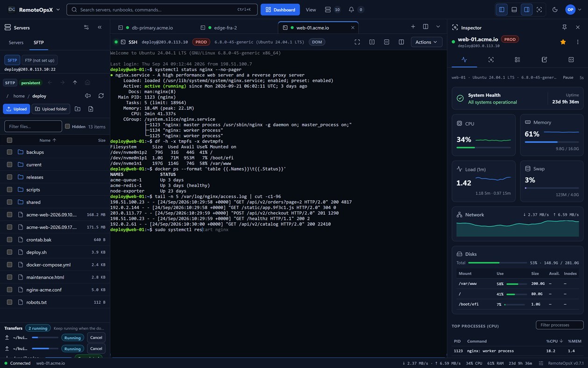This screenshot has width=588, height=368.
Task: Toggle the bottom panel layout button
Action: [514, 9]
